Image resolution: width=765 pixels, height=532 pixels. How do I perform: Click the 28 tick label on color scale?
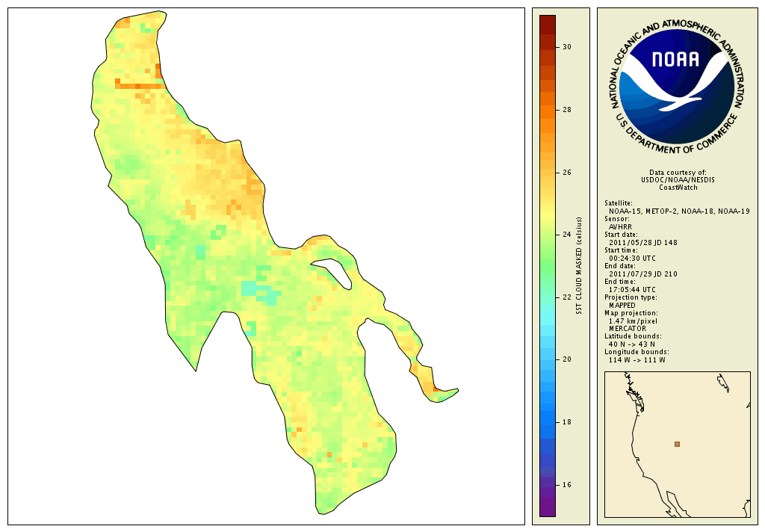pyautogui.click(x=567, y=110)
